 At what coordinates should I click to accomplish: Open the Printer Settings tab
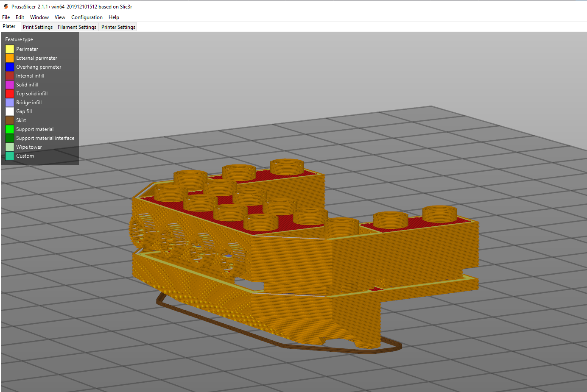[117, 27]
